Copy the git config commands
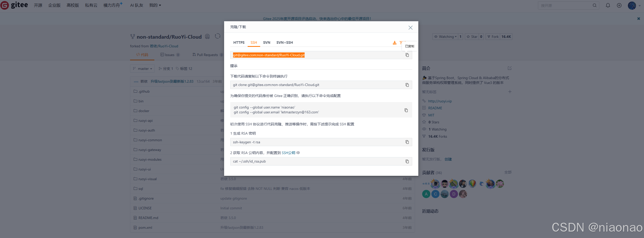Image resolution: width=644 pixels, height=238 pixels. click(x=406, y=110)
